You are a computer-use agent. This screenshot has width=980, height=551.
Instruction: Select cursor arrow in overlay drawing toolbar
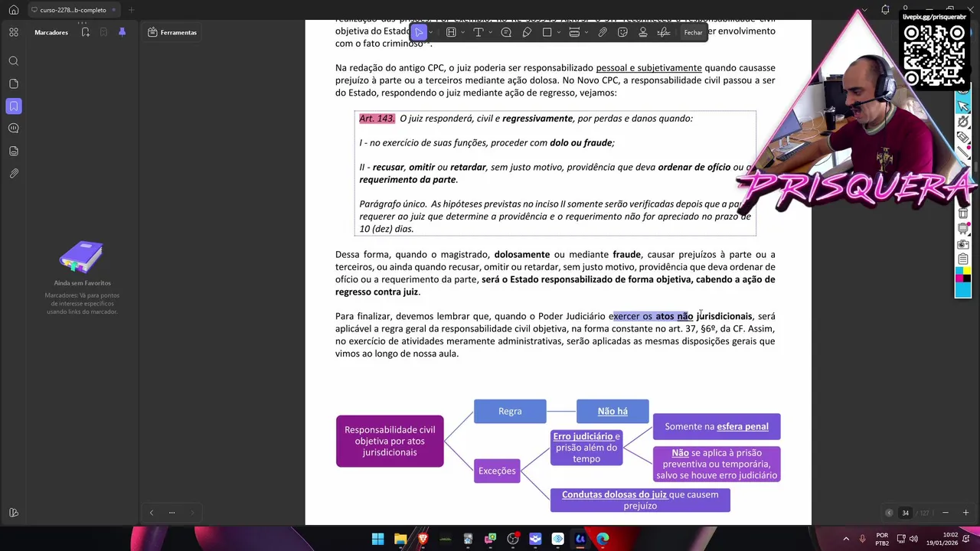point(964,106)
